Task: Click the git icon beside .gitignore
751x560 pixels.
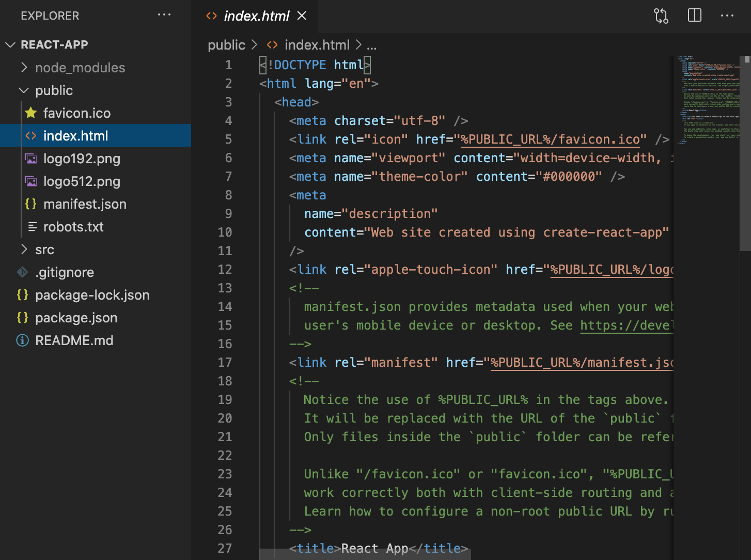Action: coord(22,272)
